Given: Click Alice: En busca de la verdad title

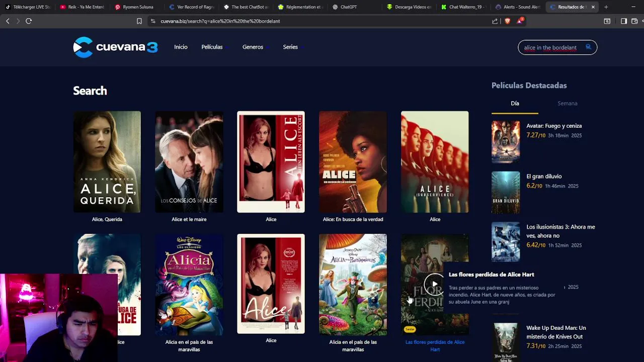Looking at the screenshot, I should [353, 219].
